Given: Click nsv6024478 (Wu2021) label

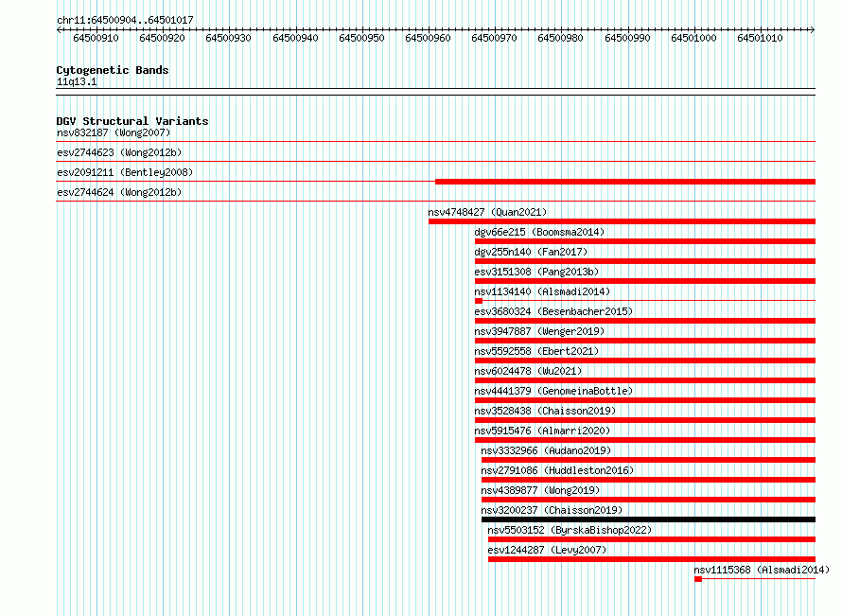Looking at the screenshot, I should point(529,371).
